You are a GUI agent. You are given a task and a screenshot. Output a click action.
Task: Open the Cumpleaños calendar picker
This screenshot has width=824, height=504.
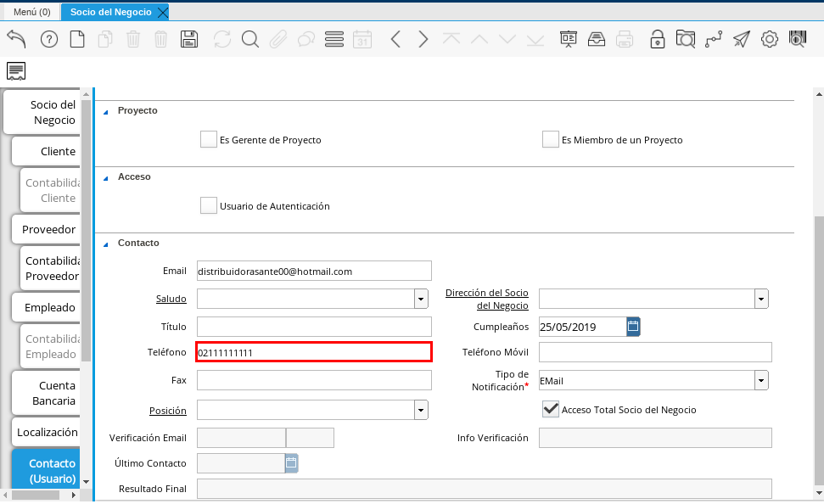[x=633, y=326]
